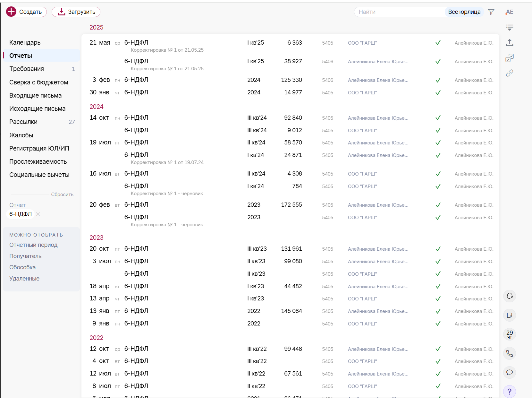
Task: Open help question mark button
Action: (x=510, y=392)
